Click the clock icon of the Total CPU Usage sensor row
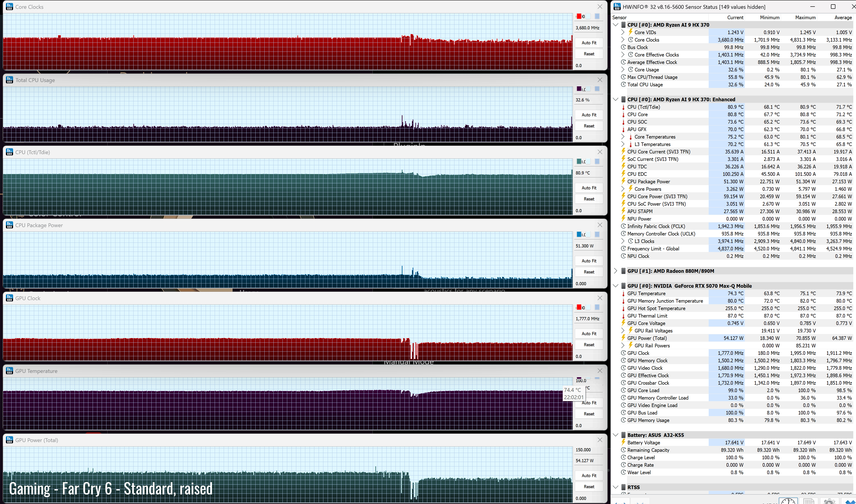Image resolution: width=856 pixels, height=504 pixels. tap(623, 85)
